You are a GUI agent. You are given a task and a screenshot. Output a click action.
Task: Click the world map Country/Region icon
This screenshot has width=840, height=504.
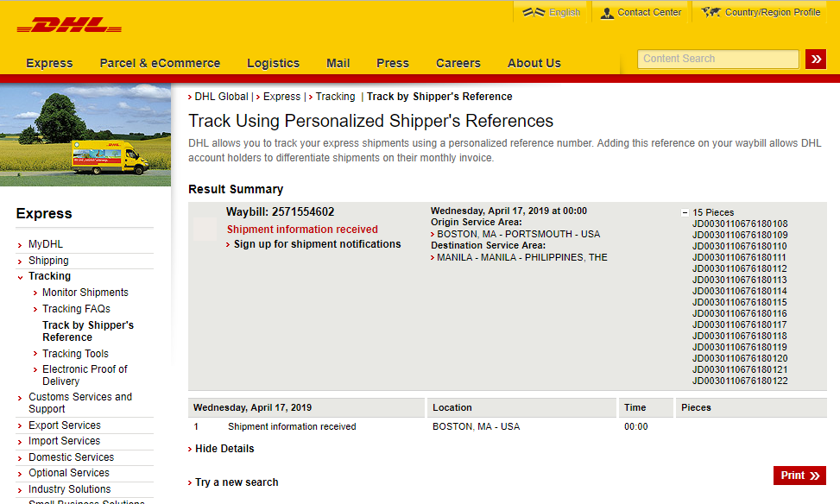coord(711,12)
